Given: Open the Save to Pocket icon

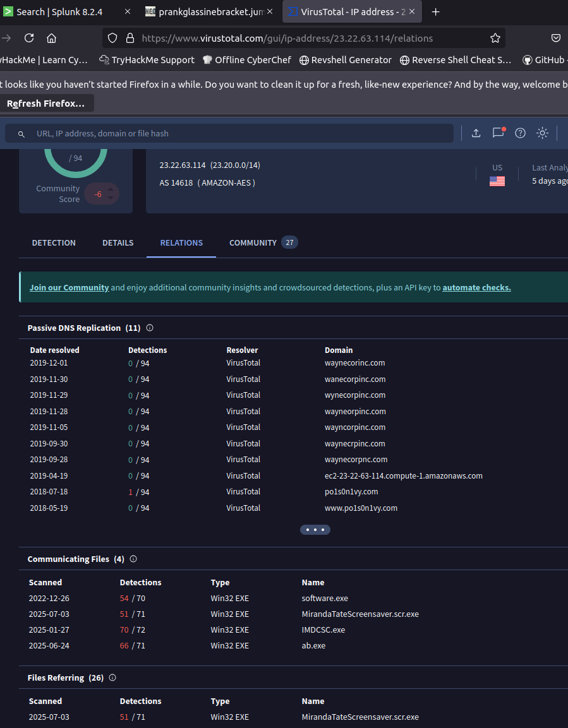Looking at the screenshot, I should coord(556,38).
